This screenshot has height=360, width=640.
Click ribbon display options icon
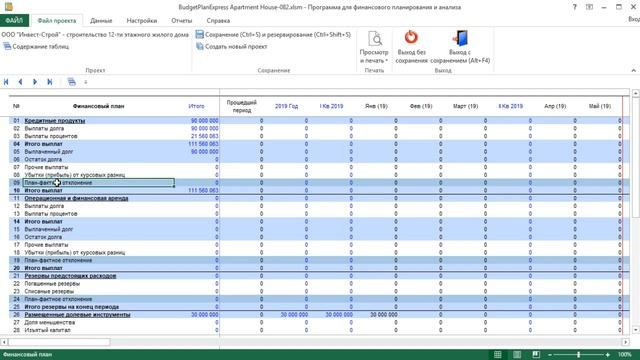(x=589, y=7)
